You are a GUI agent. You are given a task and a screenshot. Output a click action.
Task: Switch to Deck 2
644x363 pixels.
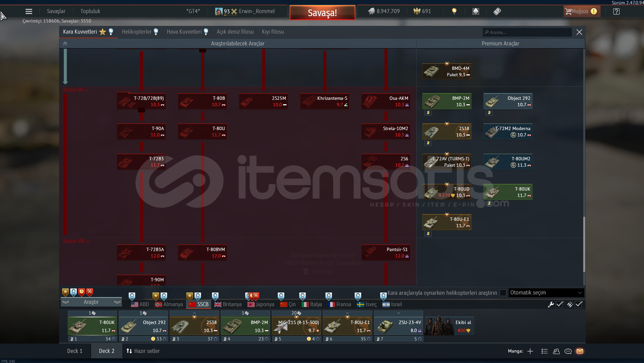click(106, 351)
